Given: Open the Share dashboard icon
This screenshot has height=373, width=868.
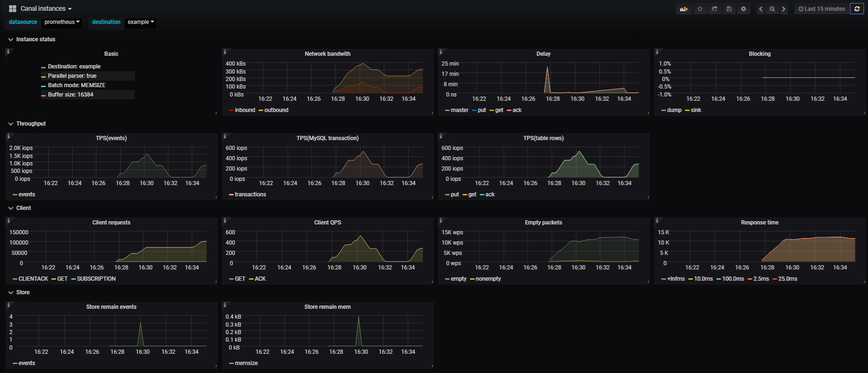Looking at the screenshot, I should coord(714,9).
